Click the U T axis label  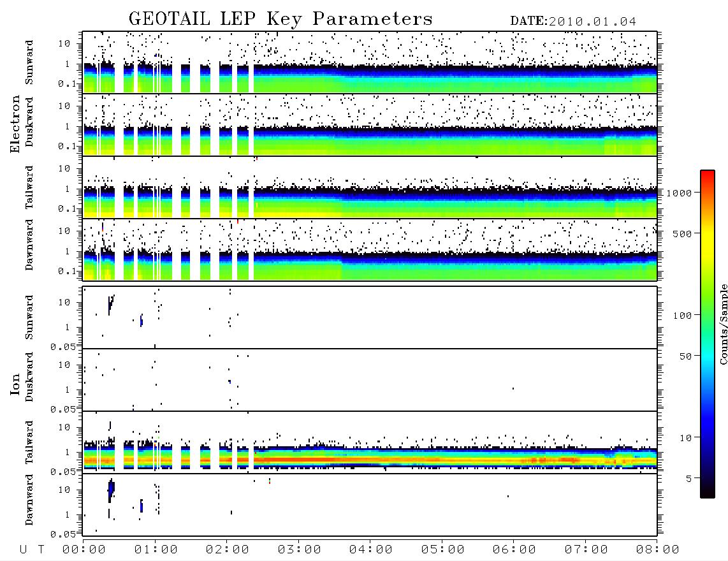click(32, 550)
